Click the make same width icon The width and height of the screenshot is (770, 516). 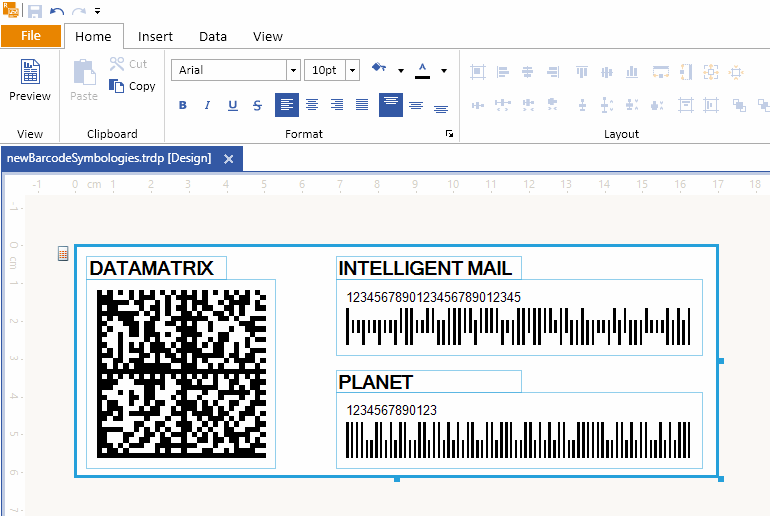tap(661, 72)
